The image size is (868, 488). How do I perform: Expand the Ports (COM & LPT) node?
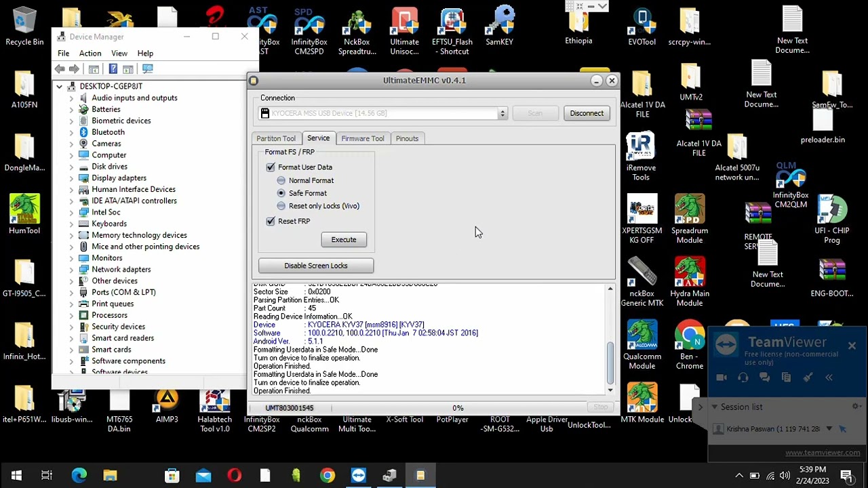tap(71, 292)
